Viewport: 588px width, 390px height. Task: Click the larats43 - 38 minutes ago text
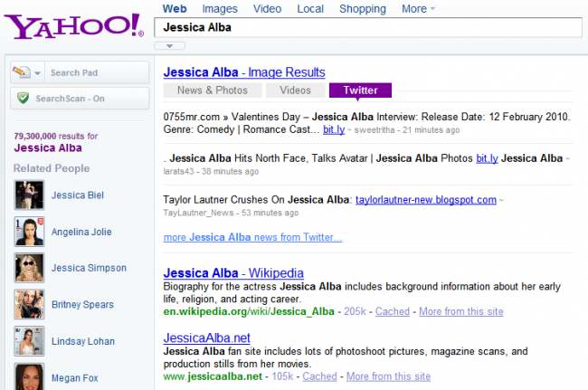click(211, 171)
